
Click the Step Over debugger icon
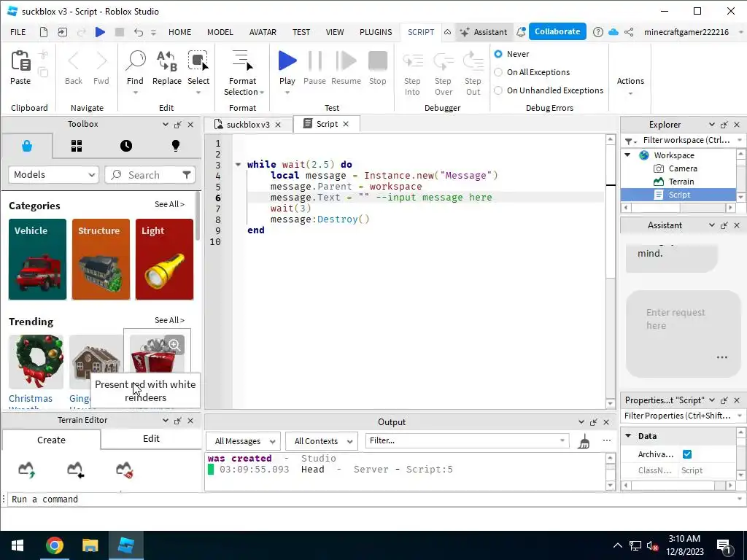click(443, 61)
